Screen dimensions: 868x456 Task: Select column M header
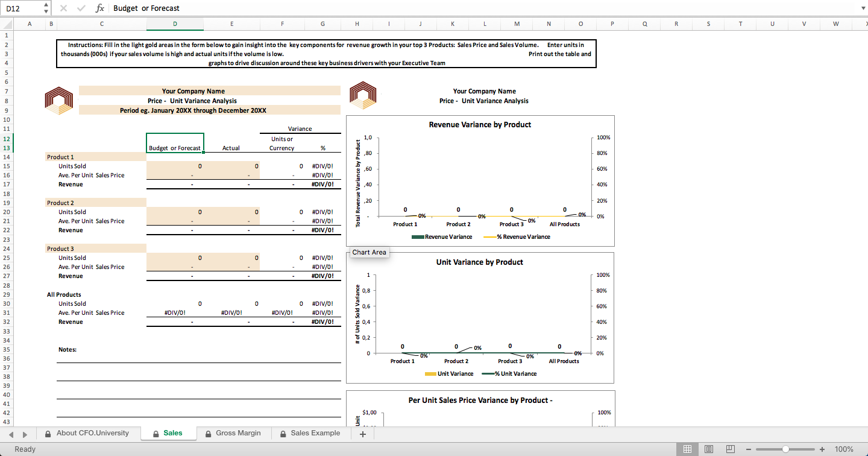517,24
